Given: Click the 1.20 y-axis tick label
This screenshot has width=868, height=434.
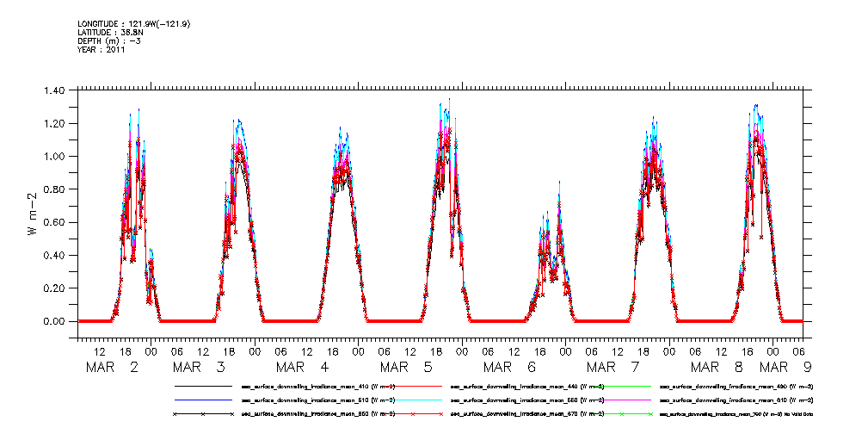Looking at the screenshot, I should click(x=55, y=124).
